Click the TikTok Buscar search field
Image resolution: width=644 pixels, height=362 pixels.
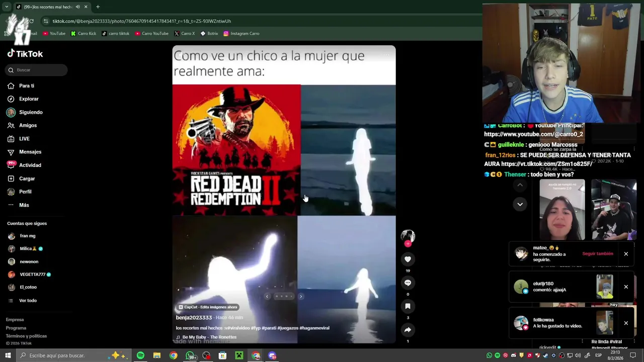pyautogui.click(x=36, y=70)
